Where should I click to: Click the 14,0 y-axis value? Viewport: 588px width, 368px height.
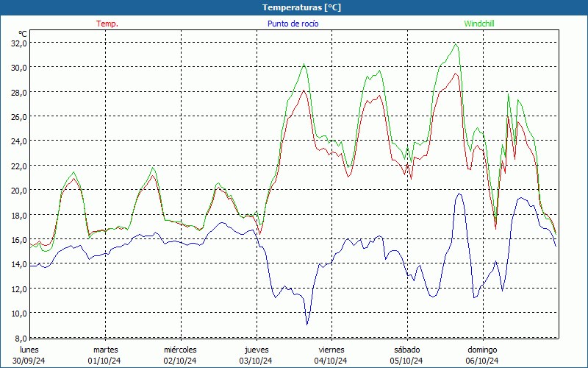[19, 264]
